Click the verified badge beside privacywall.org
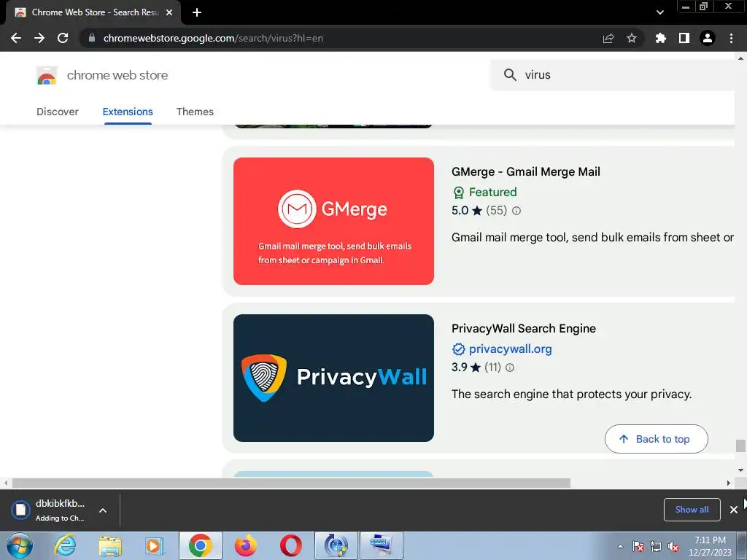This screenshot has width=747, height=560. [x=458, y=349]
